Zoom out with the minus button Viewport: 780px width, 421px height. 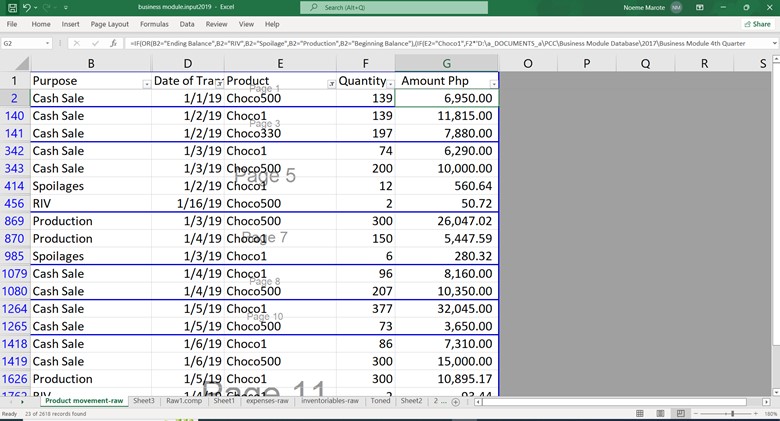(695, 414)
